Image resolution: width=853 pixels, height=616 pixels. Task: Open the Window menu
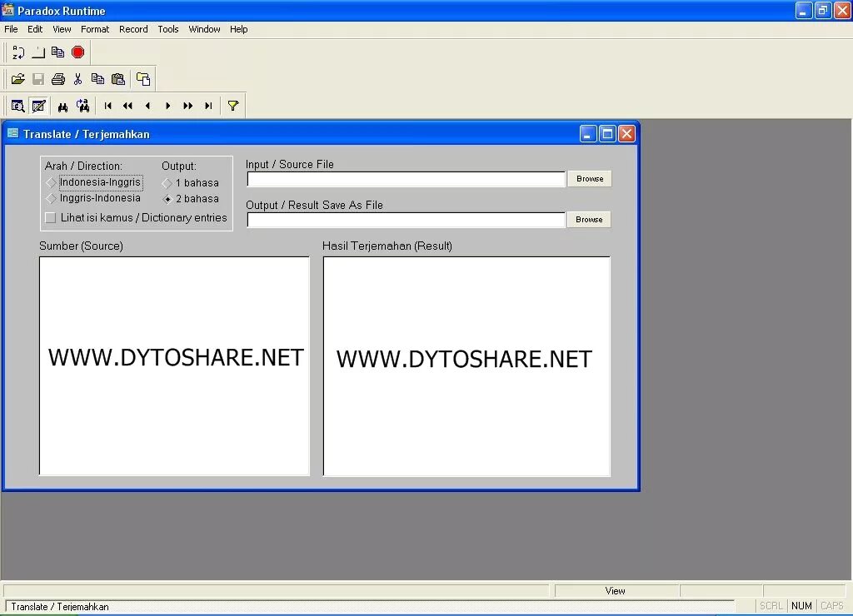pos(205,29)
